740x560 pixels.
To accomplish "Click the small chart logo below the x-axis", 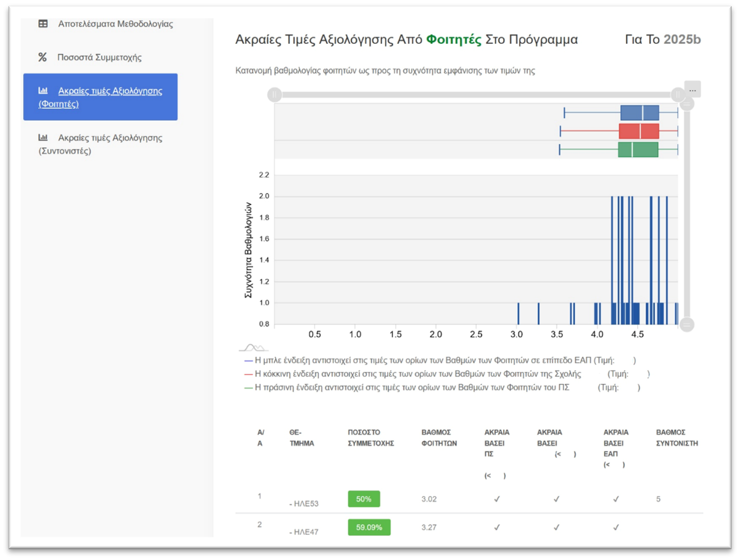I will [x=253, y=348].
